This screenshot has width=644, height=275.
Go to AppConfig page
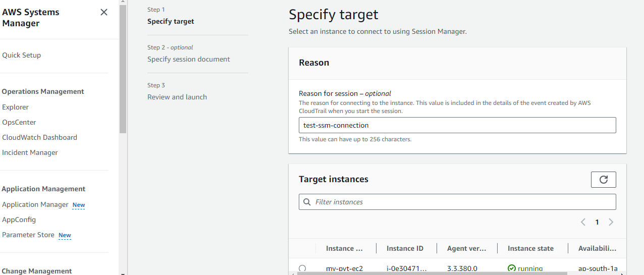19,219
